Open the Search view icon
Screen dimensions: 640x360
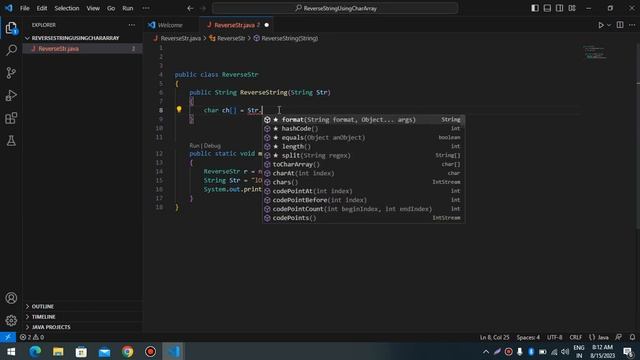coord(11,50)
